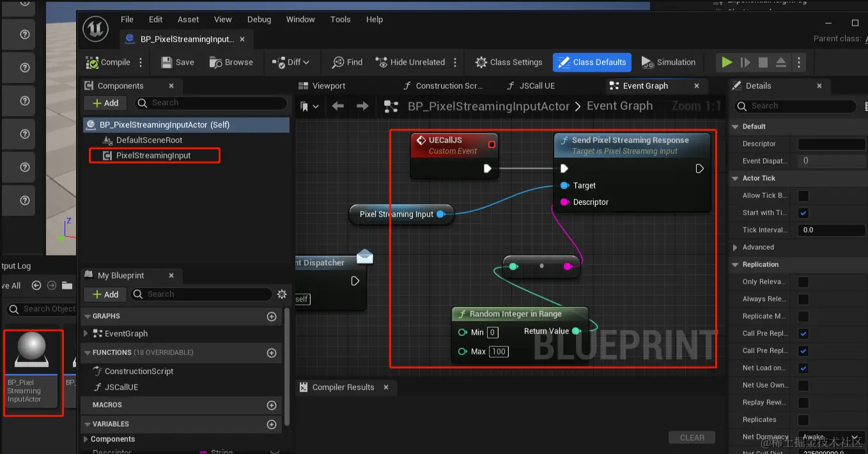Toggle Net Load on Client checkbox
Viewport: 868px width, 454px height.
coord(803,368)
